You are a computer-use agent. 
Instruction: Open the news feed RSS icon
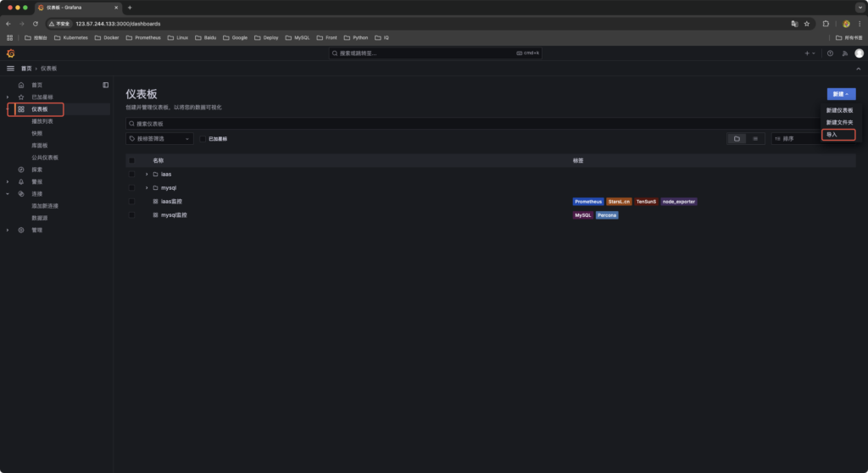(844, 53)
